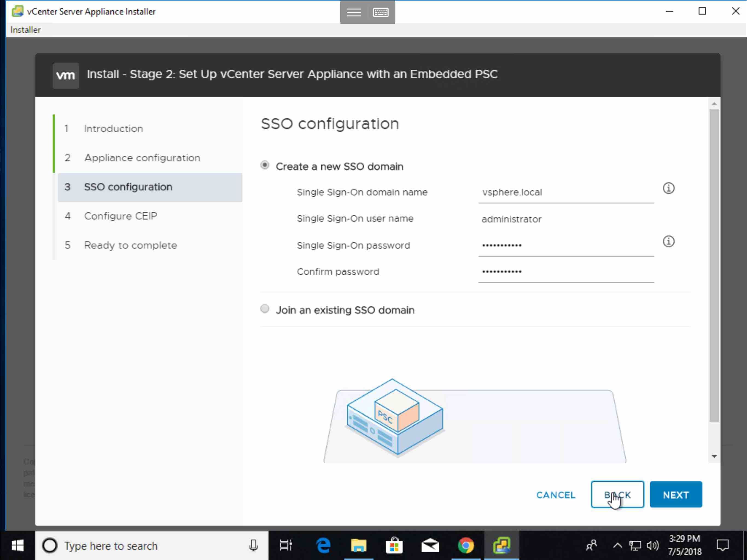The width and height of the screenshot is (747, 560).
Task: Click the PSC server illustration
Action: click(x=395, y=418)
